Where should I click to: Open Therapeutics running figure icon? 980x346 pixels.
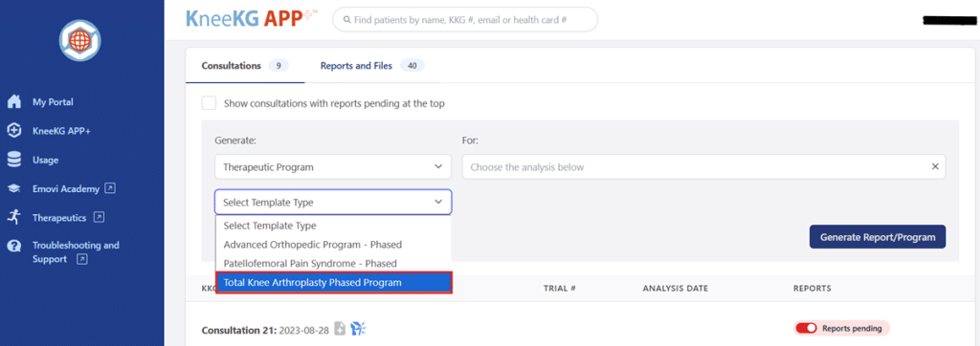13,217
